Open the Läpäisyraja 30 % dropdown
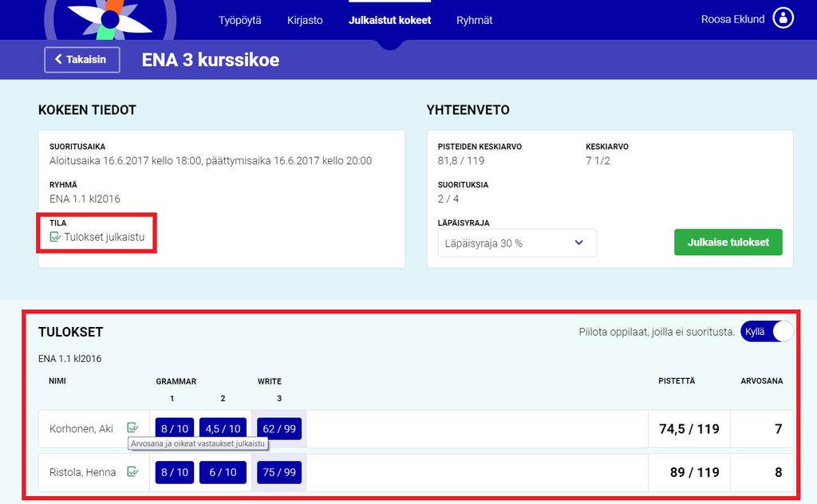817x504 pixels. pyautogui.click(x=517, y=243)
